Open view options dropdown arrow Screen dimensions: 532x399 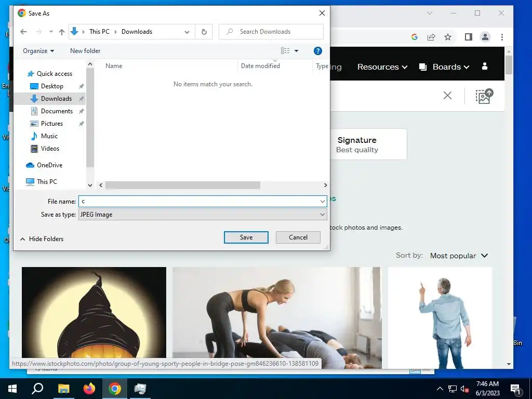tap(296, 51)
